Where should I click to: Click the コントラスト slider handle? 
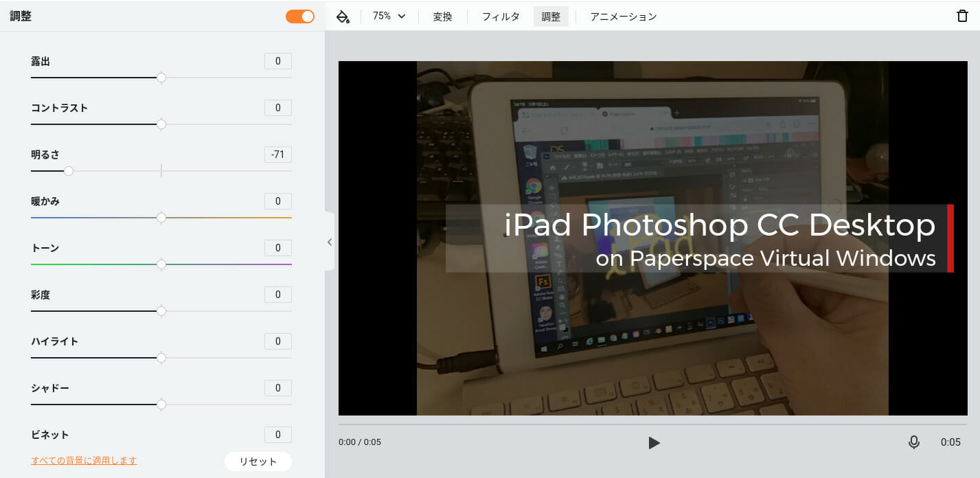click(x=161, y=124)
